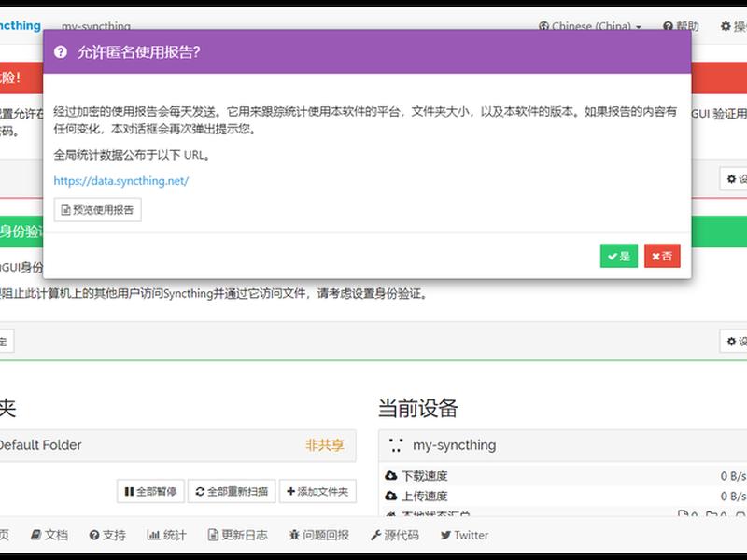Click 全部重新扫描 rescan all button
Viewport: 747px width, 560px height.
tap(232, 491)
